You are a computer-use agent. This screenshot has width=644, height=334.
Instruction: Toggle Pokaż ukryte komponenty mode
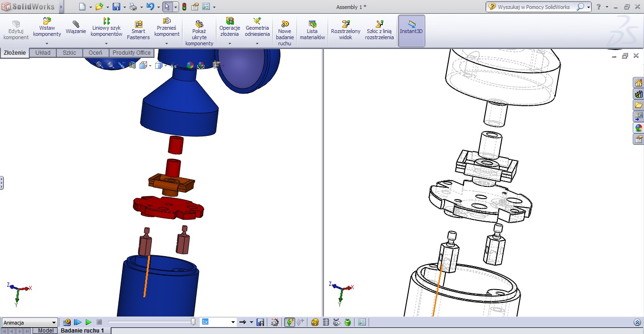click(199, 28)
